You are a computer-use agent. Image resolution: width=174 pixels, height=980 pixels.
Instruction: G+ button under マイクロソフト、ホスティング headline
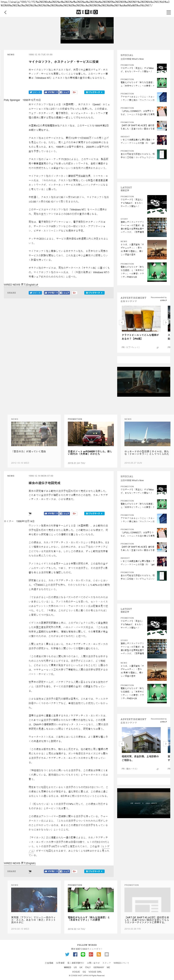pyautogui.click(x=75, y=92)
